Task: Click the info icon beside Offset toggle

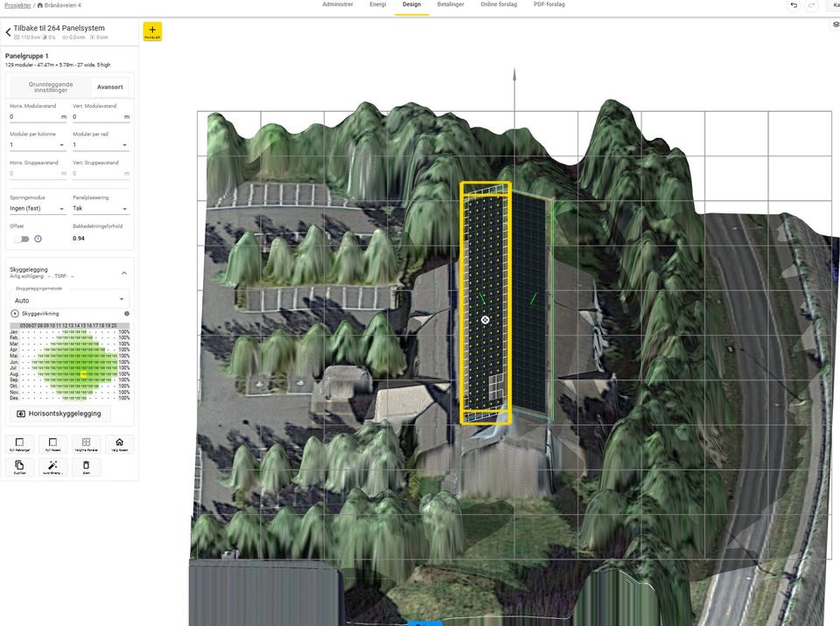Action: (x=38, y=239)
